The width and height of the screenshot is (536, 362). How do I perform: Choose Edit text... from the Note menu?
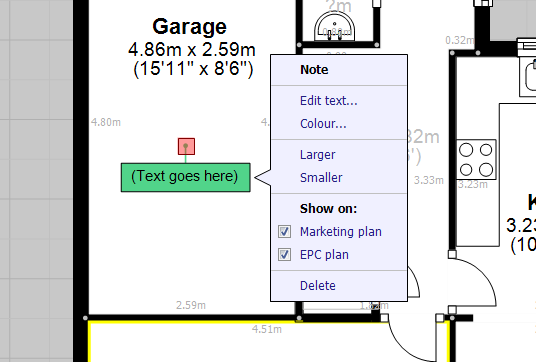[329, 101]
